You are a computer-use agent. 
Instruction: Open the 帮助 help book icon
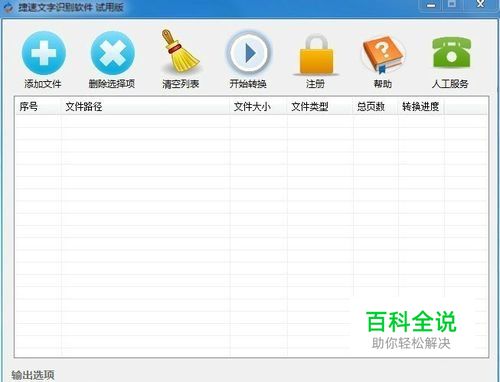point(383,54)
